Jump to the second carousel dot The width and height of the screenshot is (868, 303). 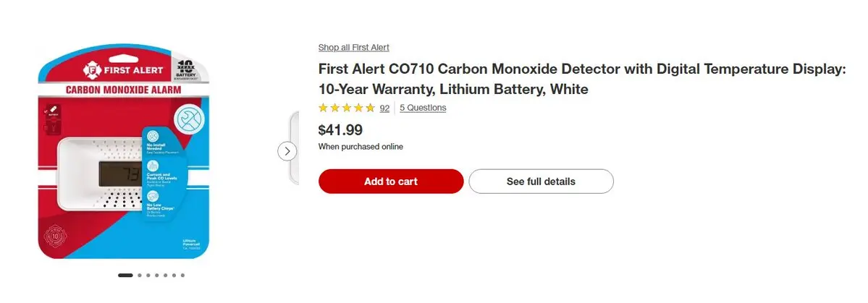click(x=139, y=276)
